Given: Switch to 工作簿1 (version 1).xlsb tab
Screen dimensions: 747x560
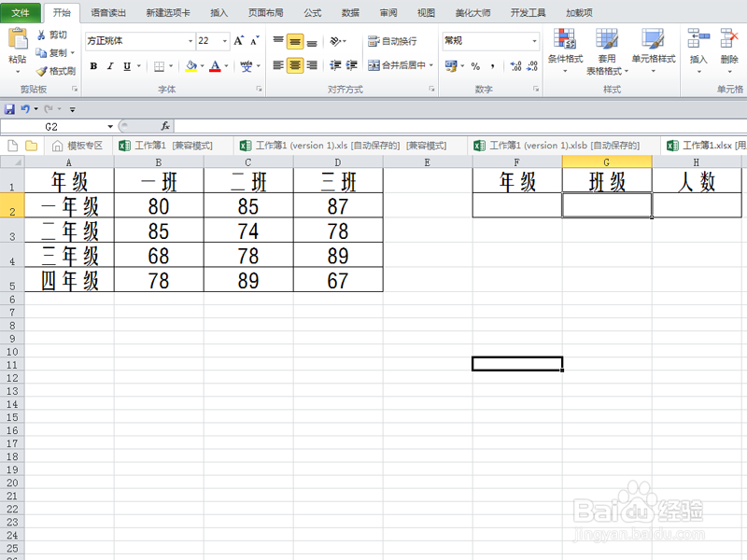Looking at the screenshot, I should coord(557,146).
